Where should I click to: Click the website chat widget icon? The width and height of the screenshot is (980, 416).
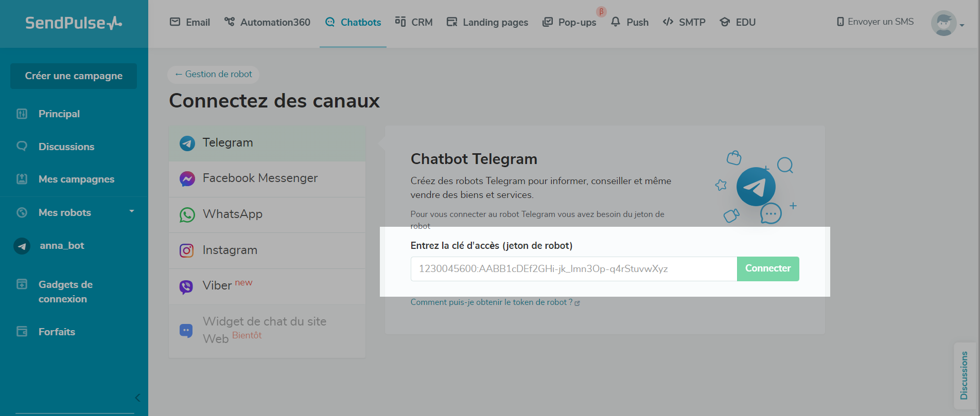click(186, 330)
